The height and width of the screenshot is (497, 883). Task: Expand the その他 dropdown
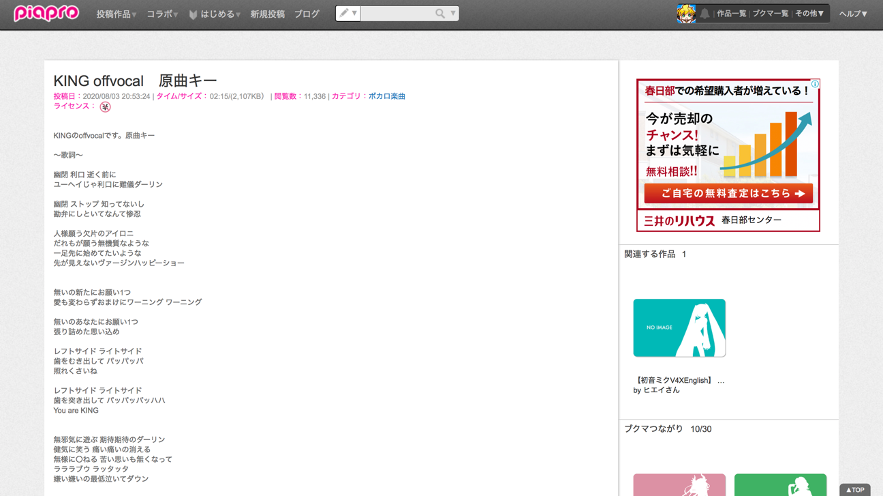point(809,14)
